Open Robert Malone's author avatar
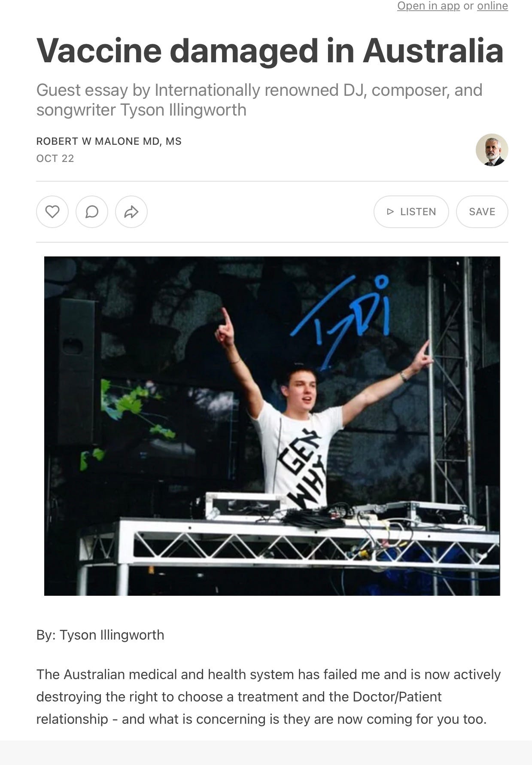The image size is (532, 765). coord(492,150)
